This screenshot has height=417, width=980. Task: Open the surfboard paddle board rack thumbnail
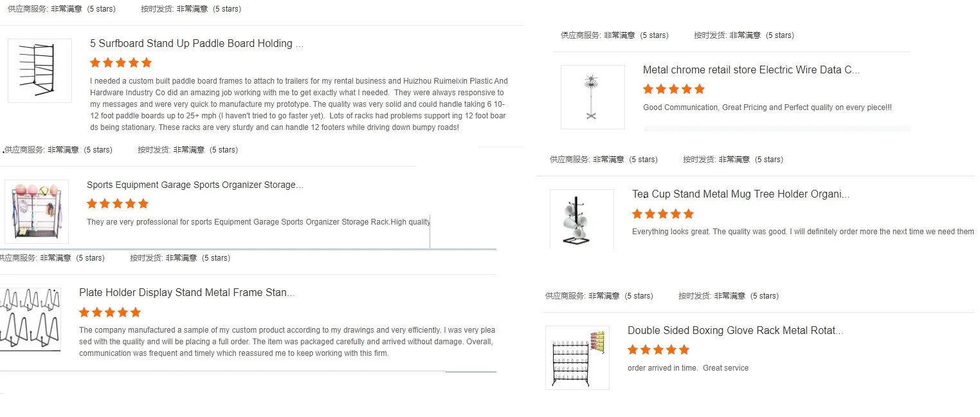(40, 71)
